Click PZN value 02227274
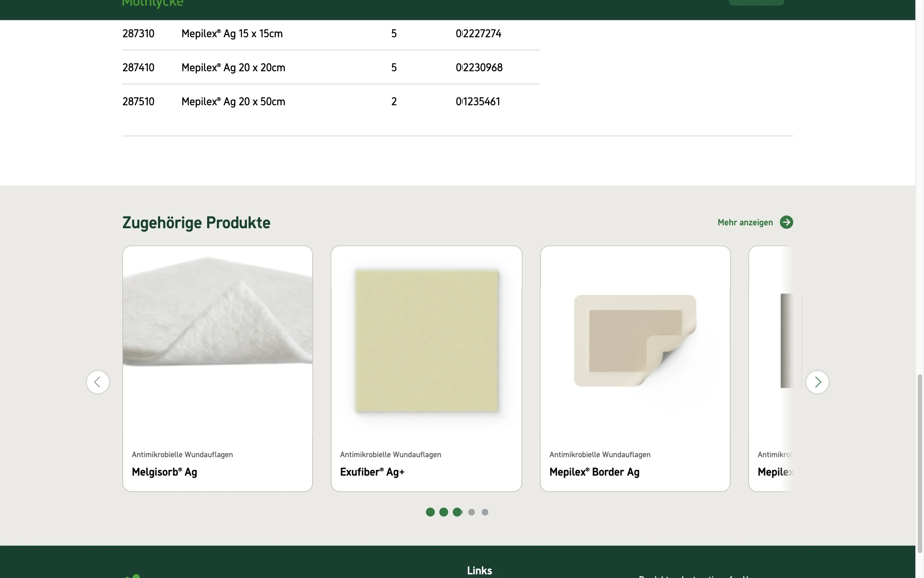 pyautogui.click(x=478, y=34)
